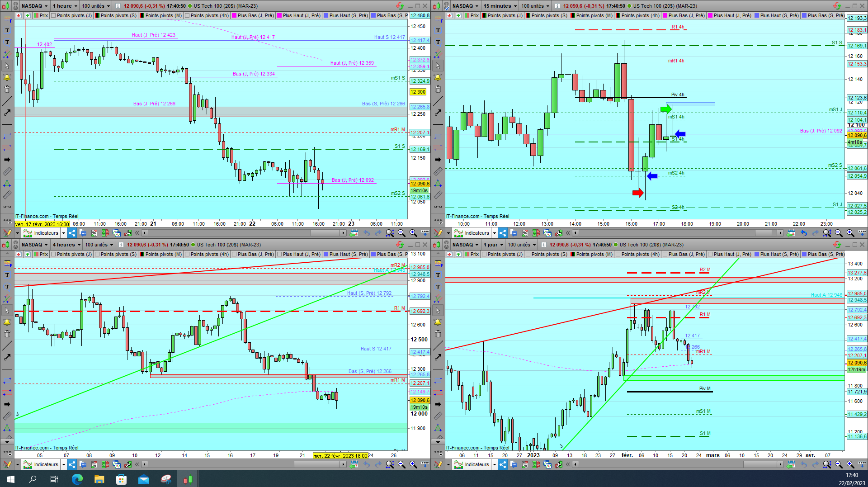Select the text tool in 1 heure chart
This screenshot has width=868, height=487.
(x=7, y=30)
